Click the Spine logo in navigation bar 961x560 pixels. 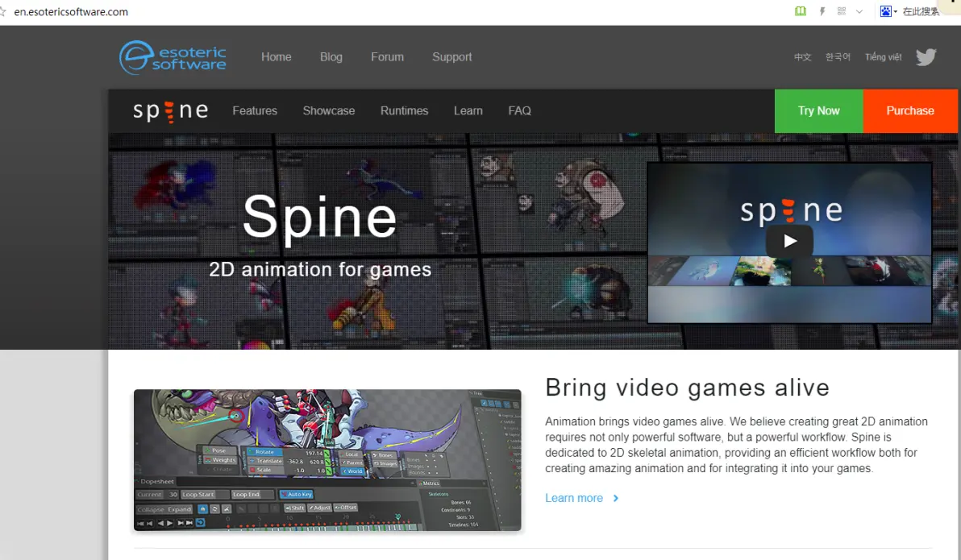170,111
